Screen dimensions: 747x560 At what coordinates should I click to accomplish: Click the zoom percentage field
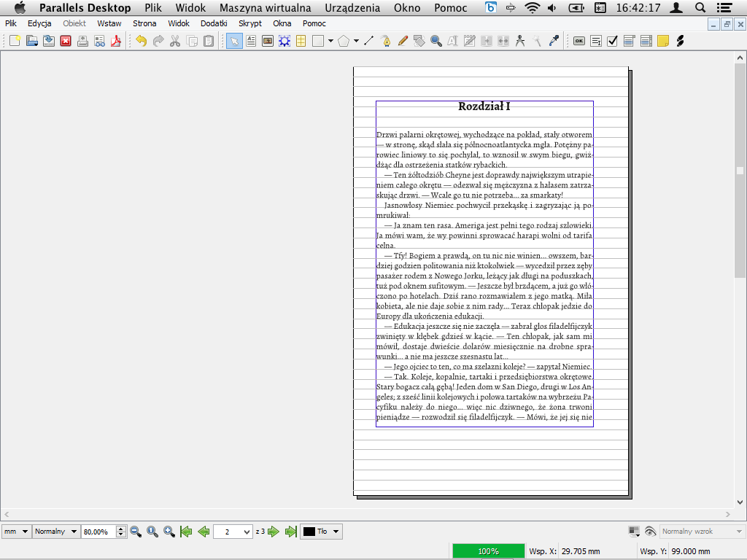(98, 532)
